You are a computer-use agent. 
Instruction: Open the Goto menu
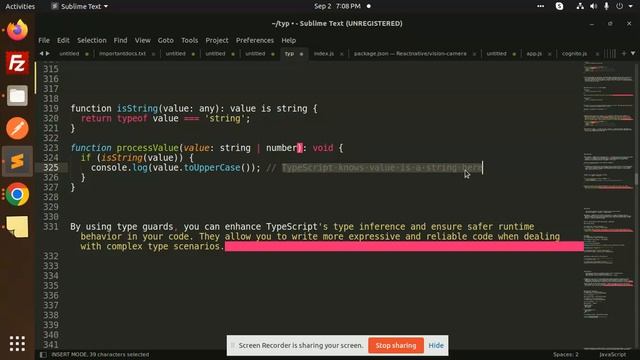(x=165, y=40)
